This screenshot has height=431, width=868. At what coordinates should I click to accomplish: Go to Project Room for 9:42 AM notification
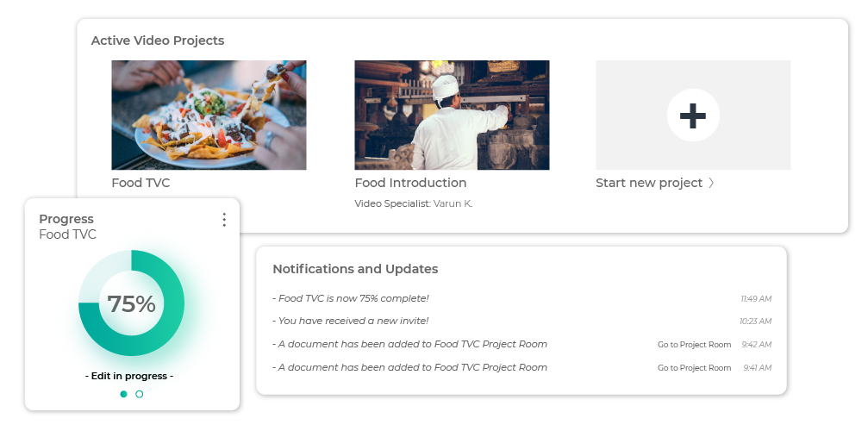pyautogui.click(x=694, y=344)
